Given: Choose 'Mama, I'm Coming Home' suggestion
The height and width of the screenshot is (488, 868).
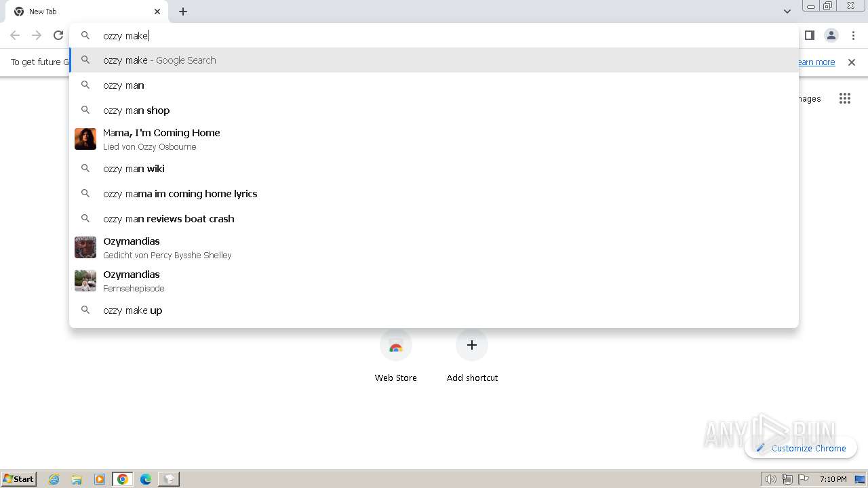Looking at the screenshot, I should pyautogui.click(x=434, y=139).
